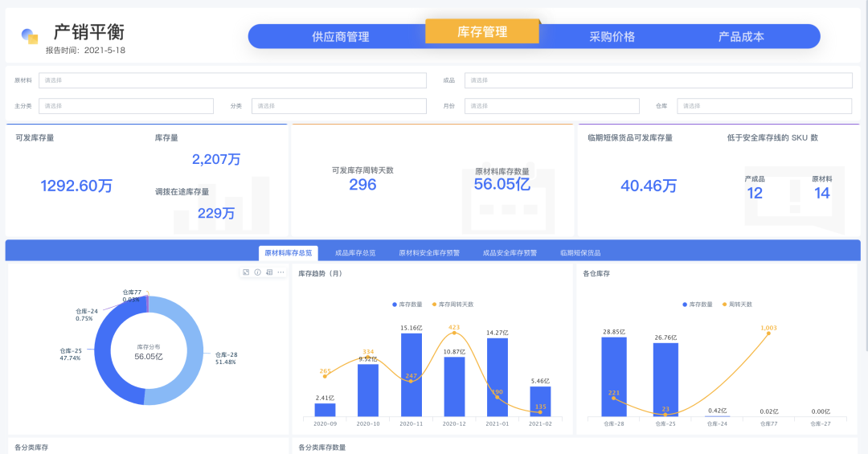Click the 1292.60万 可发库存量 value

click(x=76, y=186)
